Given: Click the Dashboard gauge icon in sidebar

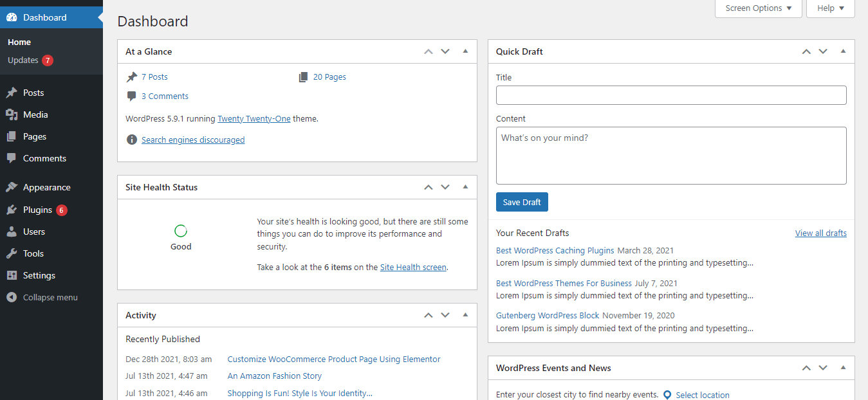Looking at the screenshot, I should (x=12, y=17).
